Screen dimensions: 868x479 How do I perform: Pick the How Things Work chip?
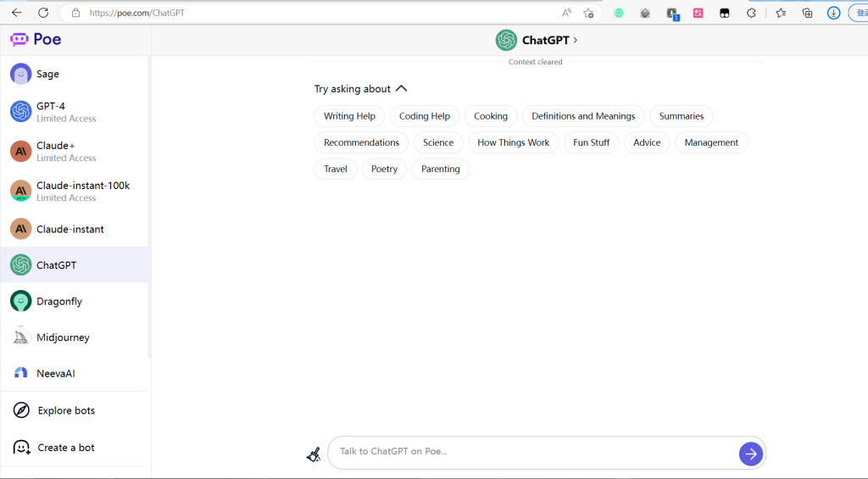pos(513,142)
